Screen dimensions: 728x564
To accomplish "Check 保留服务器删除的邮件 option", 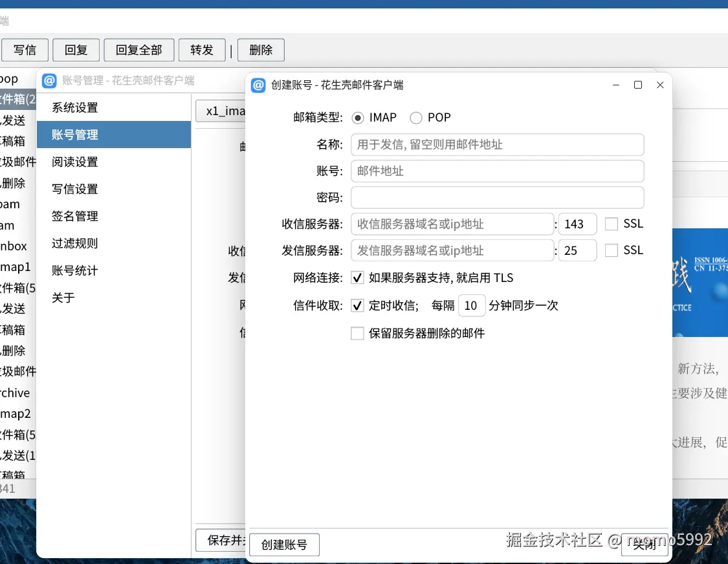I will 357,333.
